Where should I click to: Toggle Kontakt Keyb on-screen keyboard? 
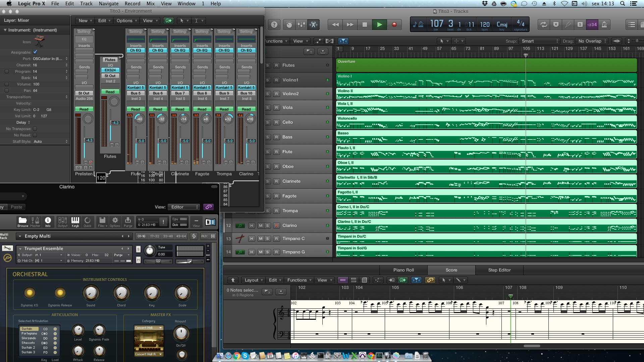click(75, 222)
